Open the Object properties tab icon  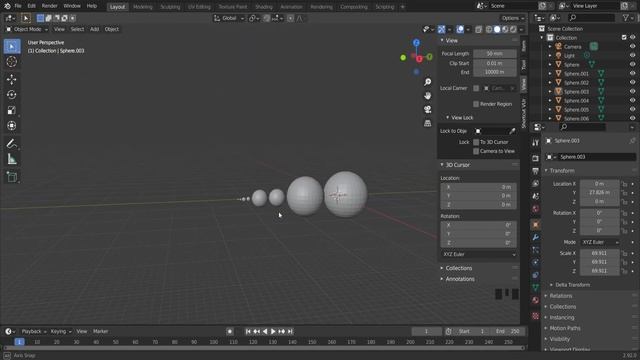click(x=536, y=224)
